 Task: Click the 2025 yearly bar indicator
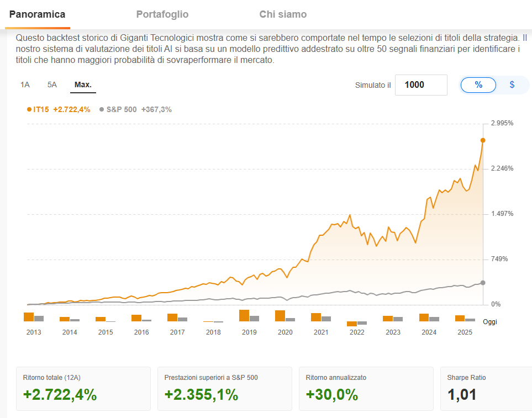click(x=460, y=317)
